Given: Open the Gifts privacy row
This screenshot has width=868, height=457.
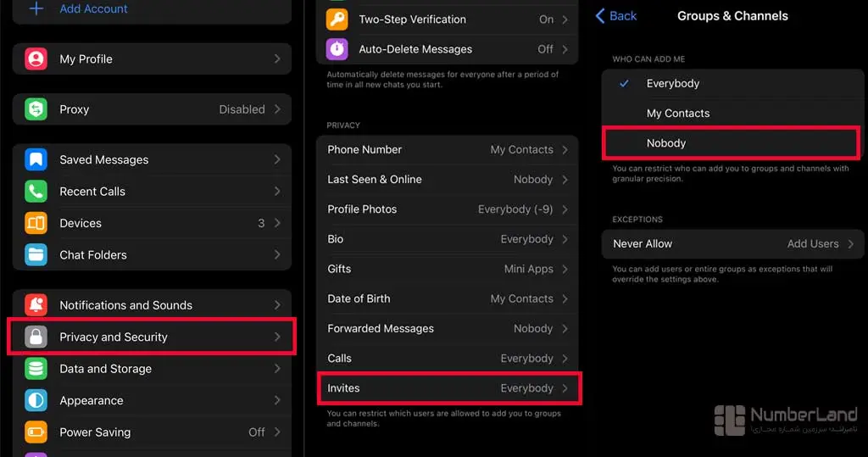Looking at the screenshot, I should tap(448, 270).
